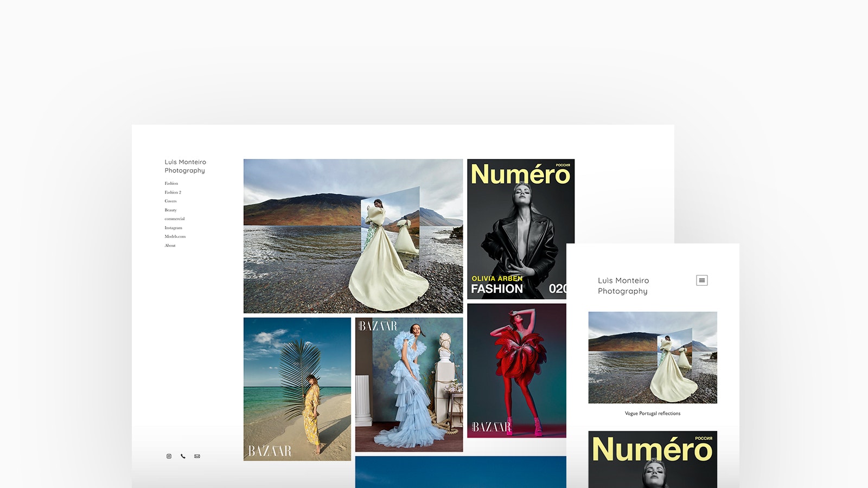
Task: Click the Luis Monteiro Photography desktop site title
Action: coord(185,166)
